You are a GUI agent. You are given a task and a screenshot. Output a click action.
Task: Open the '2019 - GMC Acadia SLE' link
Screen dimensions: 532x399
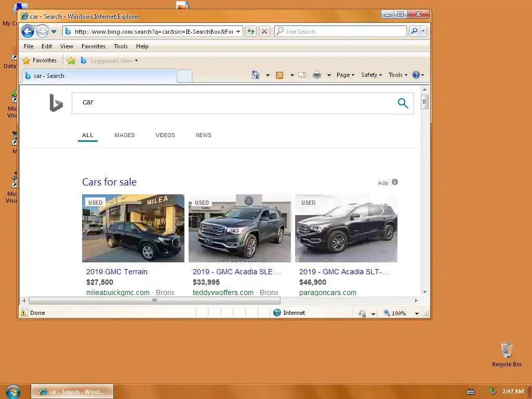tap(237, 272)
